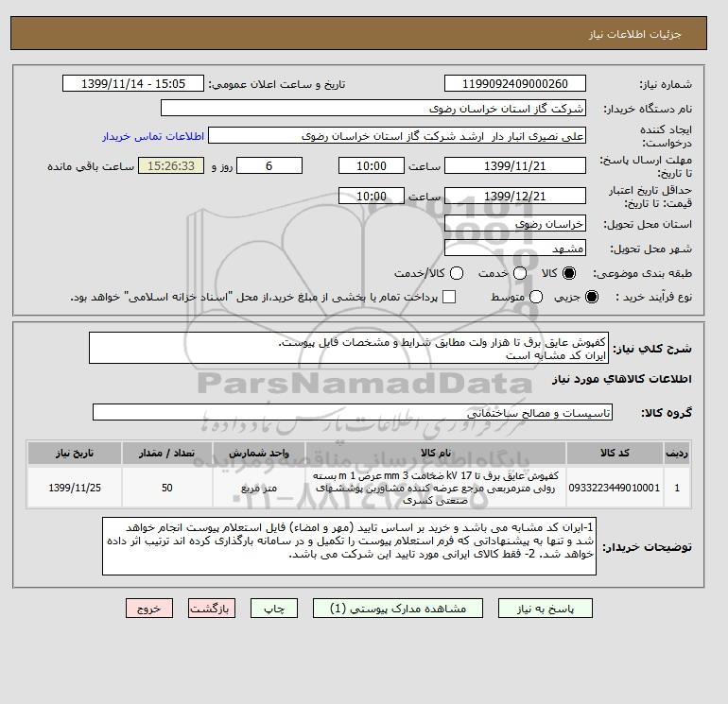
Task: Click واحد شمارش column header
Action: (x=259, y=453)
